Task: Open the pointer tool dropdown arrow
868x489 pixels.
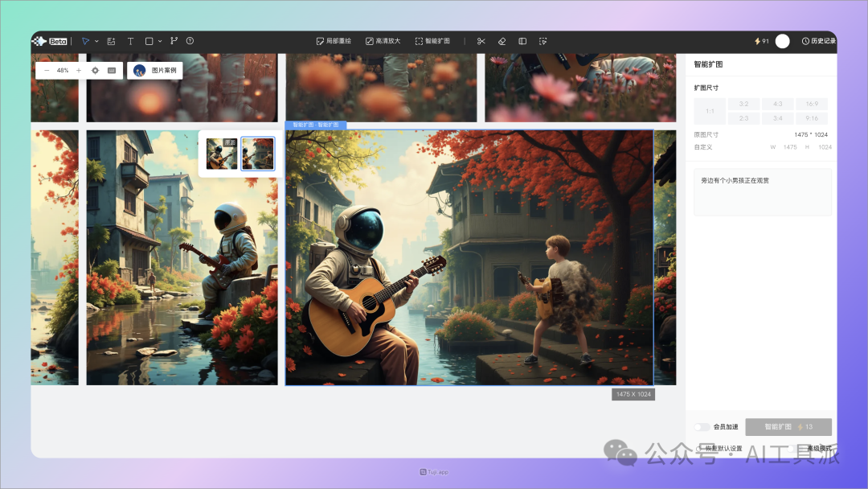Action: point(97,41)
